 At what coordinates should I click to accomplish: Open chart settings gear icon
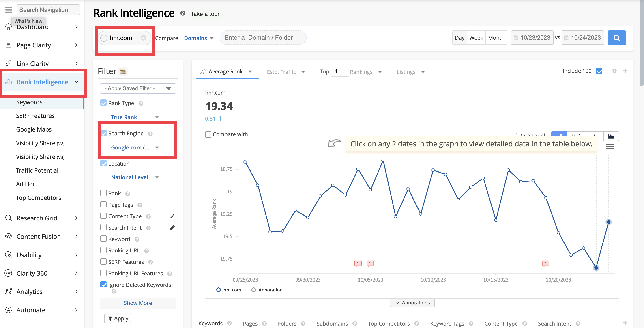tap(614, 71)
